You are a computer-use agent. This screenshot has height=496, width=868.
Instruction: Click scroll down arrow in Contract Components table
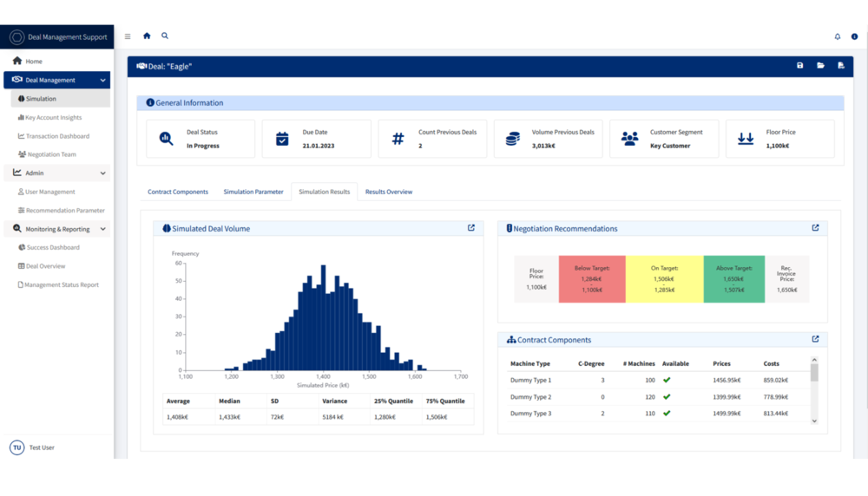814,421
